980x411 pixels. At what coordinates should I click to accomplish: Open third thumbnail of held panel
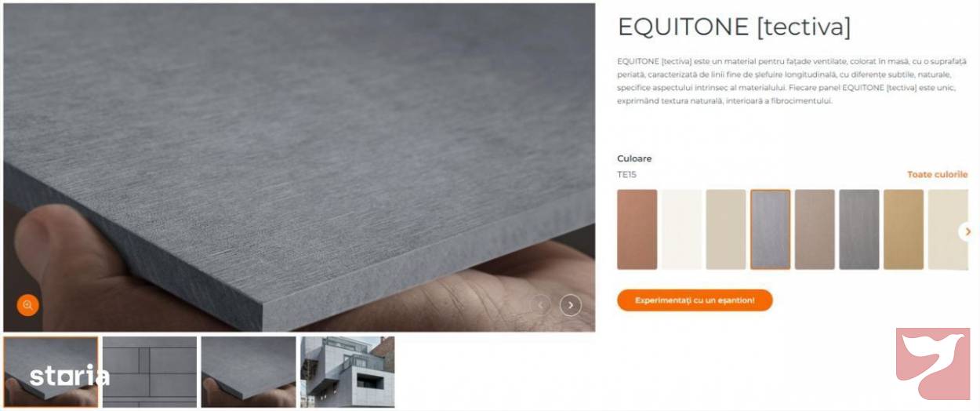(x=249, y=373)
